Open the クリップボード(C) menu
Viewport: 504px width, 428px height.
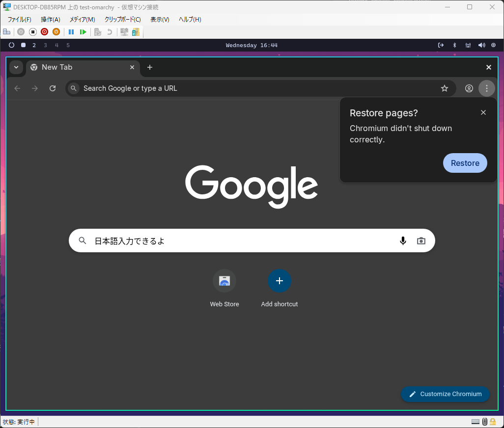122,20
